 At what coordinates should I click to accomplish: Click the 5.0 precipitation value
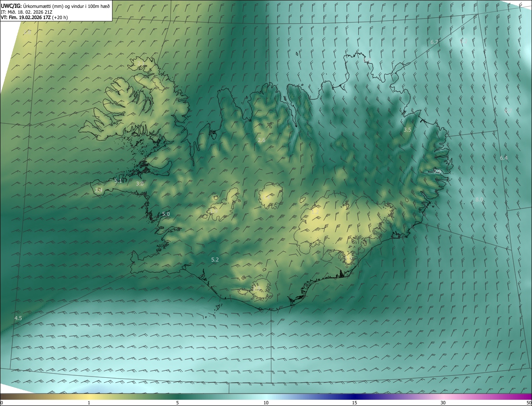166,214
